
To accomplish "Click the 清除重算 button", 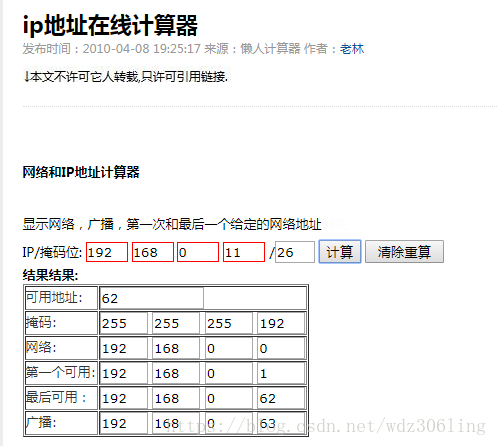I will [404, 252].
